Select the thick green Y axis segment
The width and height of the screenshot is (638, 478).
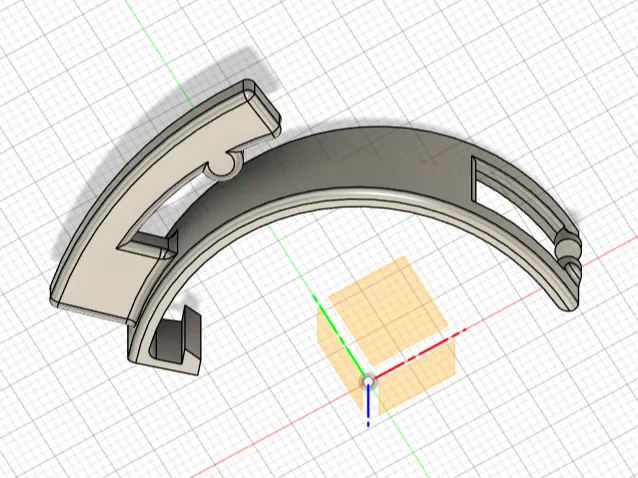pyautogui.click(x=339, y=336)
